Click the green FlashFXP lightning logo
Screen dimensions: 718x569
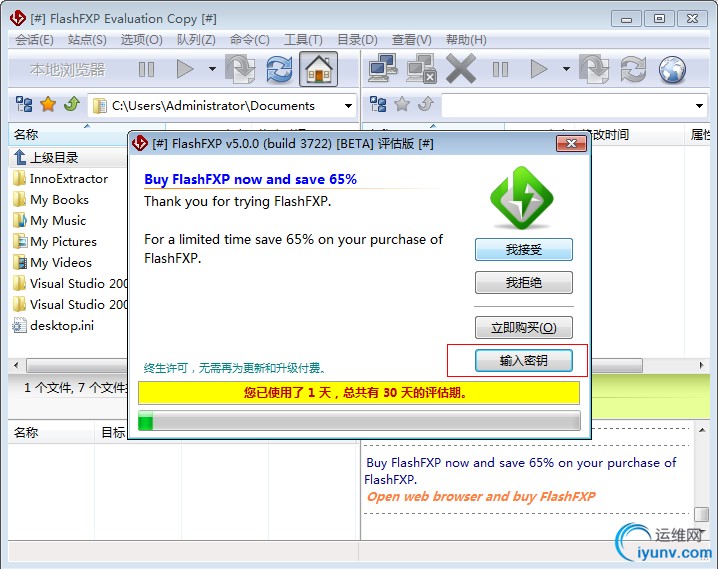[522, 198]
